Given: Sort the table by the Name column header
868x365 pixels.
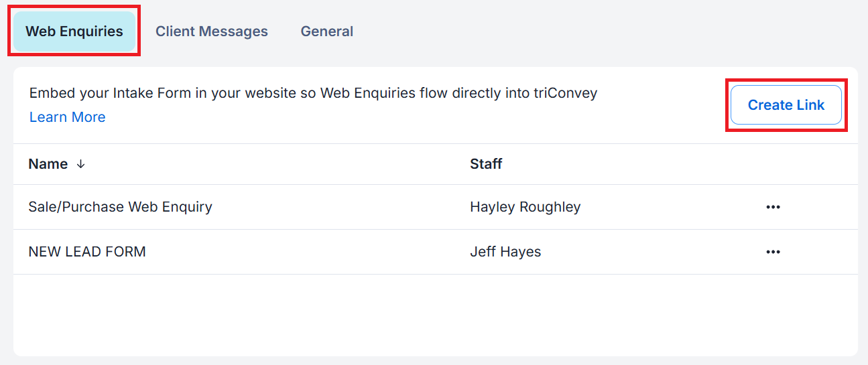Looking at the screenshot, I should (48, 164).
